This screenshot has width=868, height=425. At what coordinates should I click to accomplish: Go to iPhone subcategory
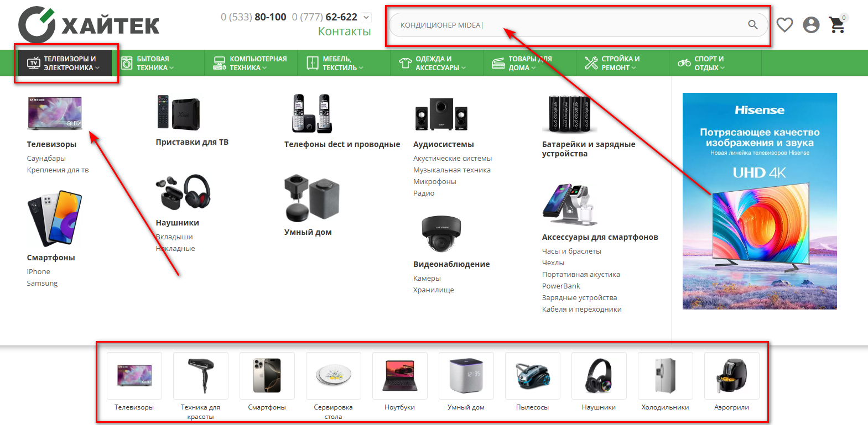39,272
